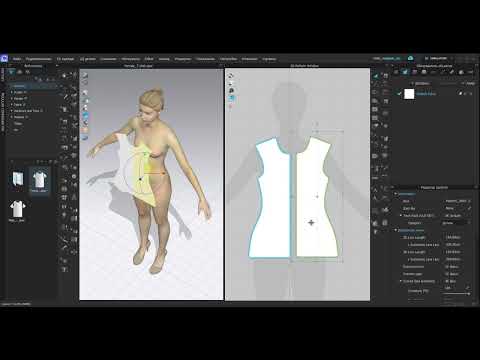Open the menu bar item starting with "3D"
Viewport: 480px width, 360px height.
tap(65, 59)
